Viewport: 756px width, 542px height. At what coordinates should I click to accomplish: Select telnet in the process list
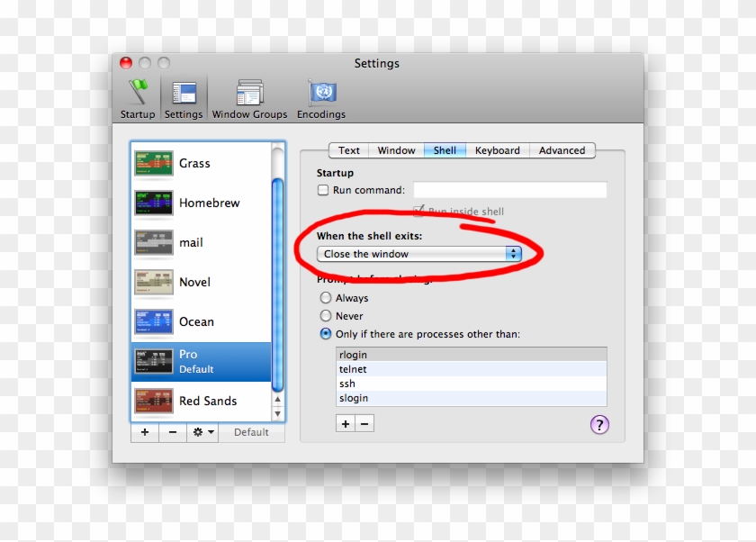[472, 369]
